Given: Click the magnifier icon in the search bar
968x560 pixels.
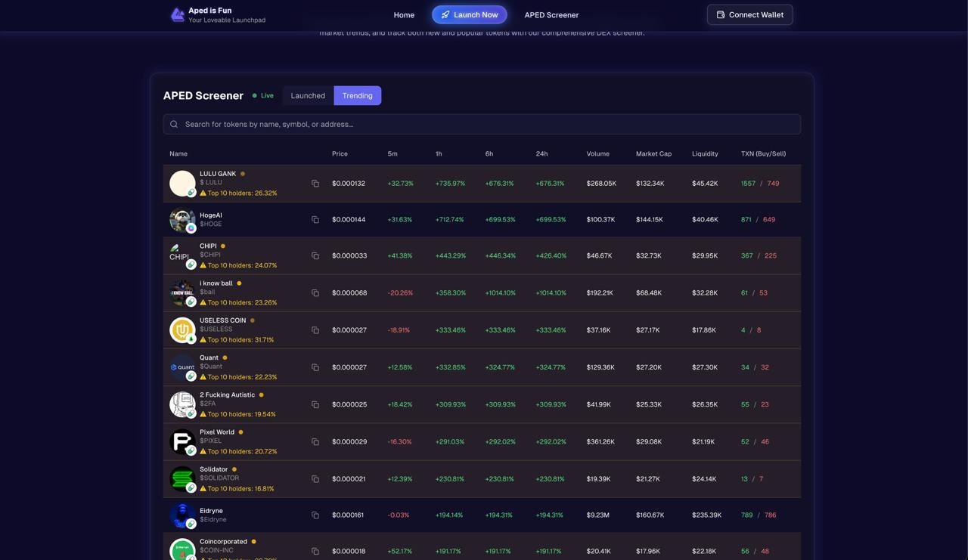Looking at the screenshot, I should [x=174, y=124].
